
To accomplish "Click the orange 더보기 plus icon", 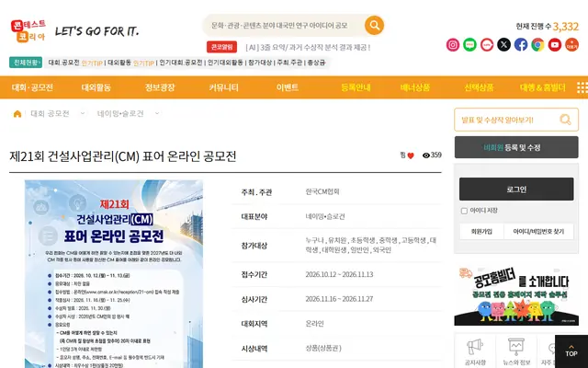I will coord(571,45).
